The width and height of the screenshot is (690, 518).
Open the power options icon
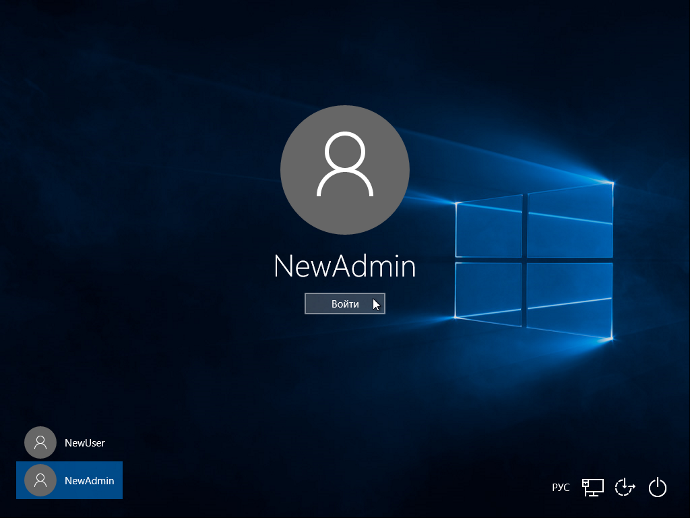click(657, 487)
